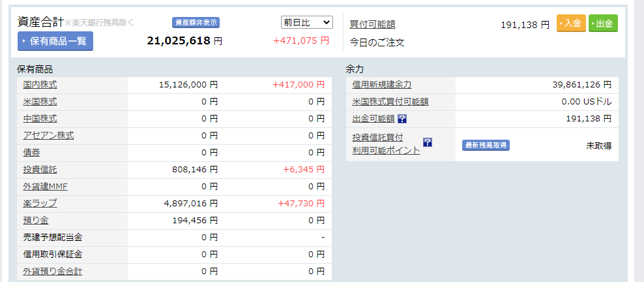This screenshot has width=644, height=282.
Task: Click 最新残高取得 to fetch latest balance
Action: point(486,146)
